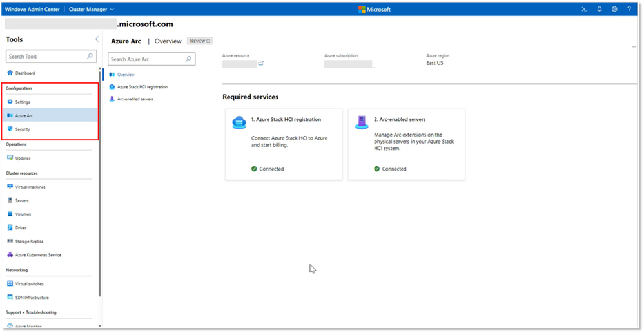
Task: Click the Windows Admin Center title
Action: (32, 9)
